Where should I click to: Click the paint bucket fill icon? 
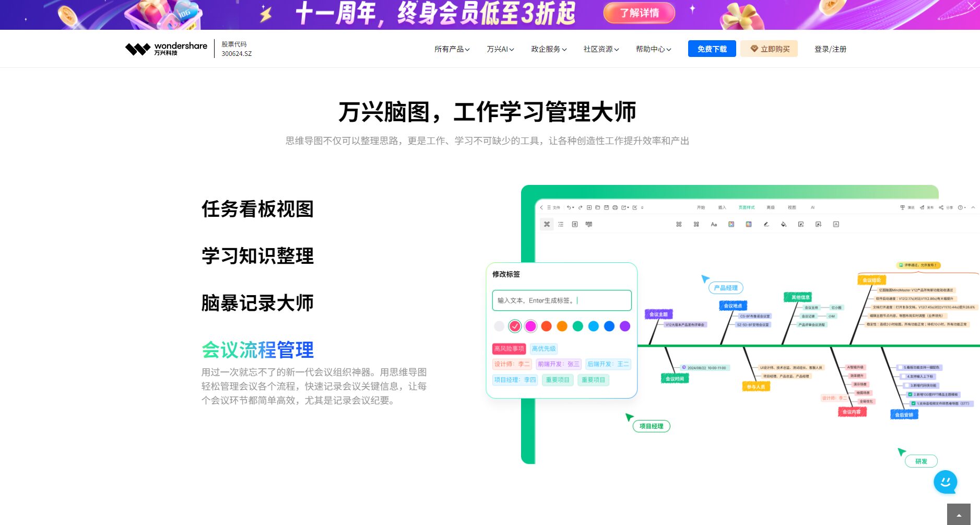click(783, 224)
